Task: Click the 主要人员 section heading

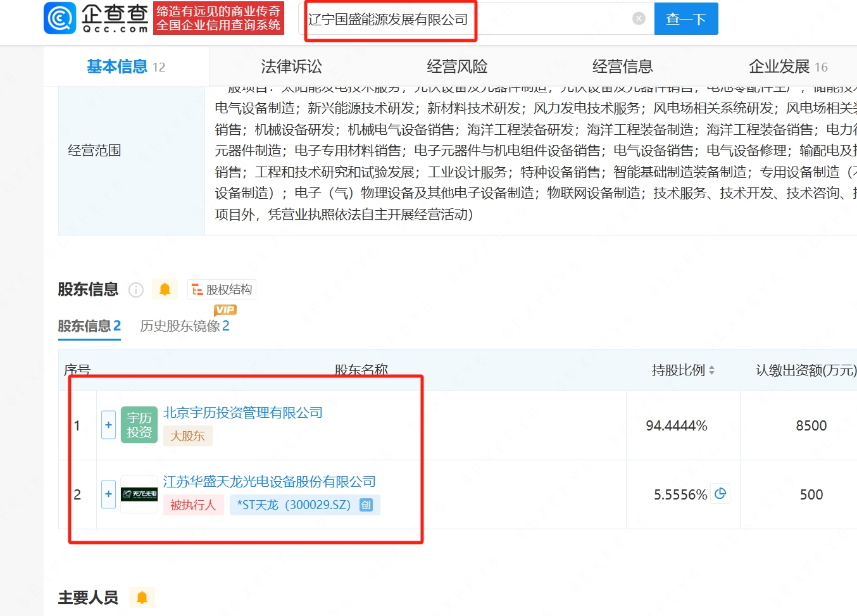Action: (88, 598)
